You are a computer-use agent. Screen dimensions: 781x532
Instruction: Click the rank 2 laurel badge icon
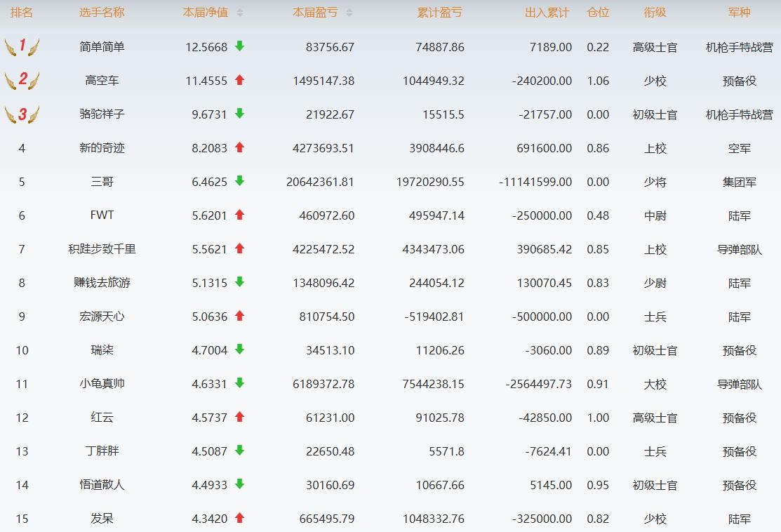[x=22, y=81]
